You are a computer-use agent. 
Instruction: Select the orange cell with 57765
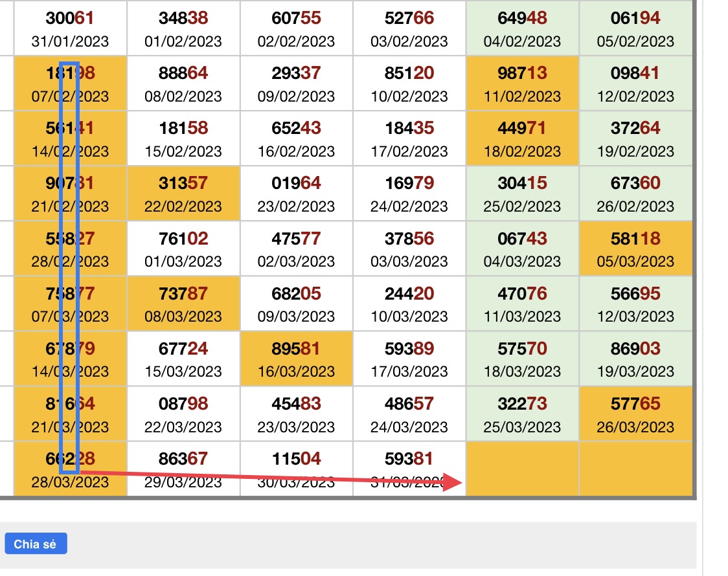[635, 414]
